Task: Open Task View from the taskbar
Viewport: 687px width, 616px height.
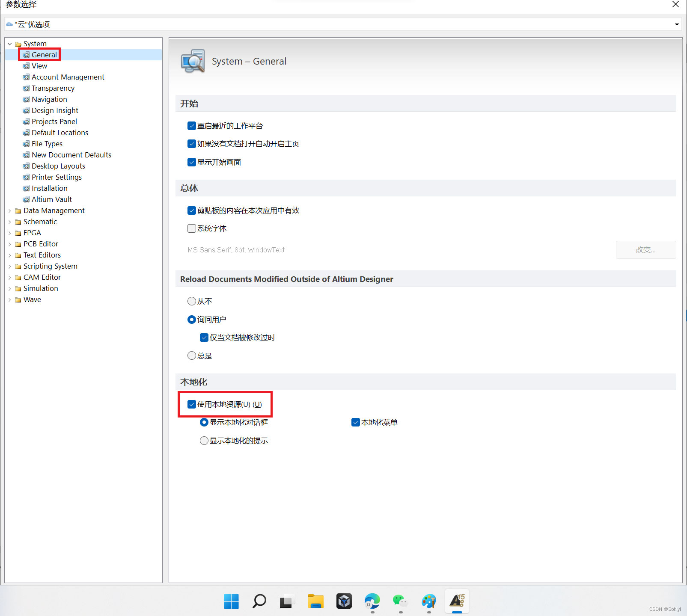Action: (x=288, y=601)
